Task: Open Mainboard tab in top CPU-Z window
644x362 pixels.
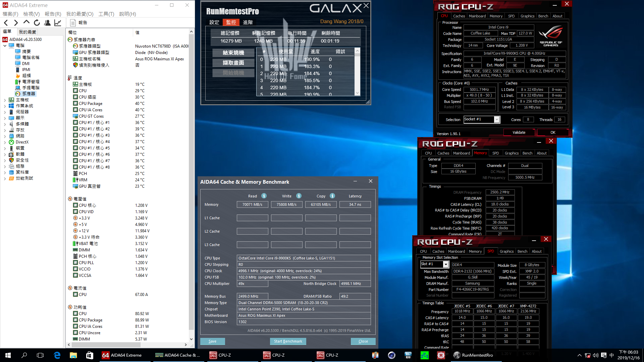Action: (x=477, y=16)
